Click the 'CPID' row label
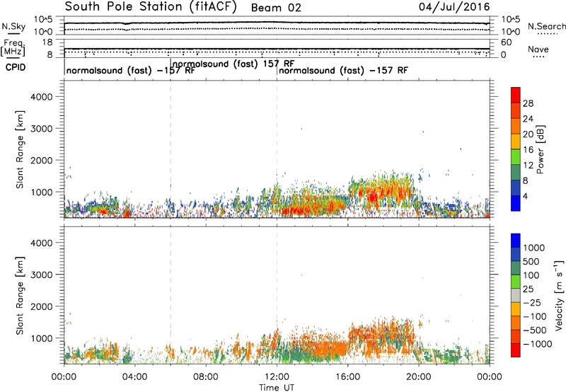This screenshot has width=566, height=392. pyautogui.click(x=16, y=67)
